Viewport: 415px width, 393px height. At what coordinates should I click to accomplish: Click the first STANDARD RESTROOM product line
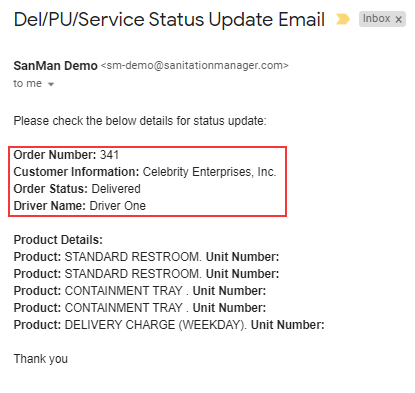coord(146,257)
